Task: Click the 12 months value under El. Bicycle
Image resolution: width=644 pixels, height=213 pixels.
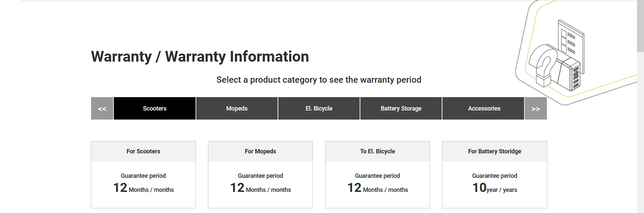Action: click(x=377, y=188)
